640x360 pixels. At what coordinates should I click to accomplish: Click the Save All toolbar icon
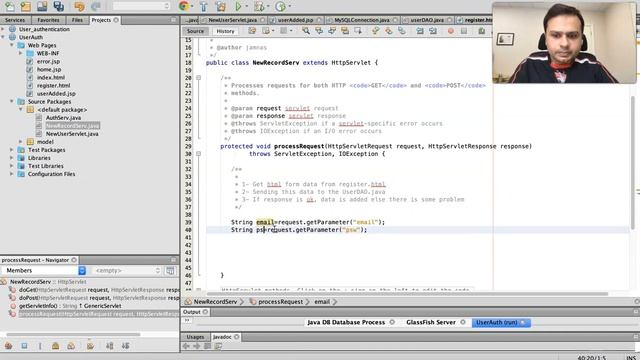point(59,6)
